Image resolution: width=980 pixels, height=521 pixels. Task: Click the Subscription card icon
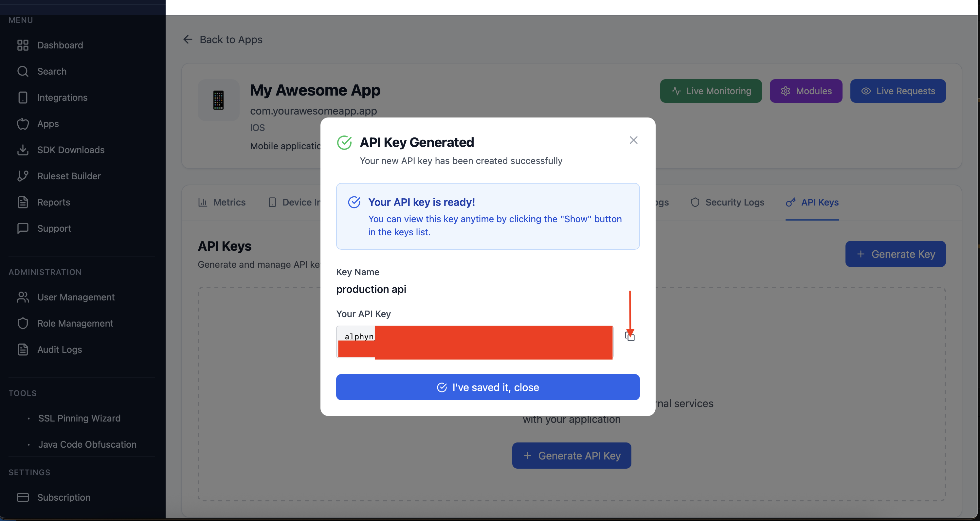(x=23, y=497)
